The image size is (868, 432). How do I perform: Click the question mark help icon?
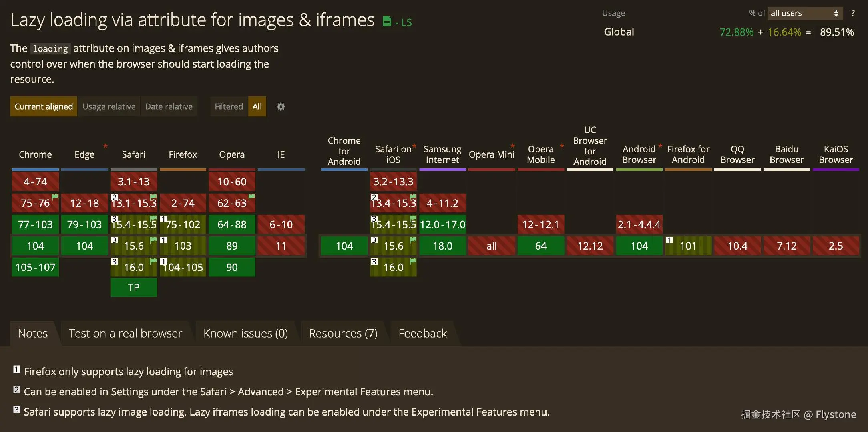(x=853, y=13)
